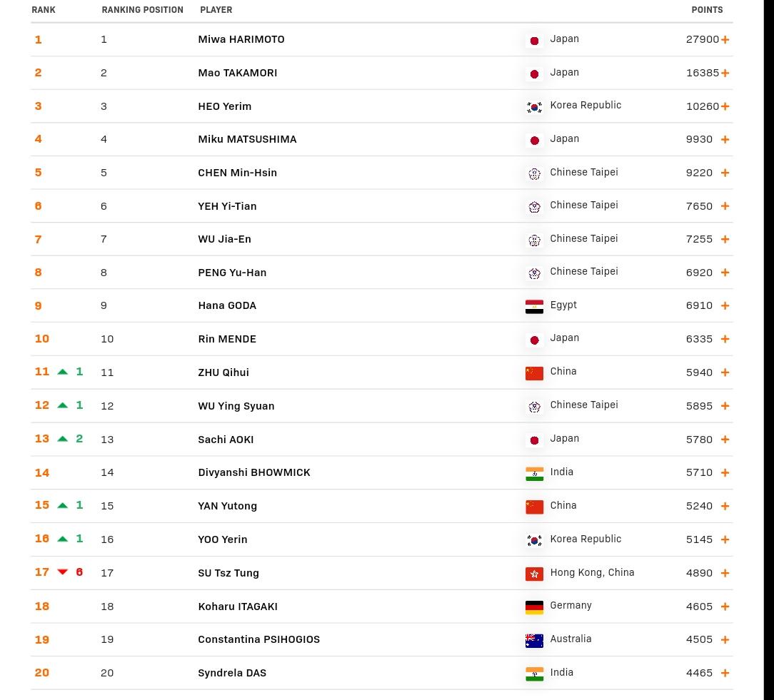774x700 pixels.
Task: Click India flag next to Divyanshi BHOWMICK
Action: (x=534, y=474)
